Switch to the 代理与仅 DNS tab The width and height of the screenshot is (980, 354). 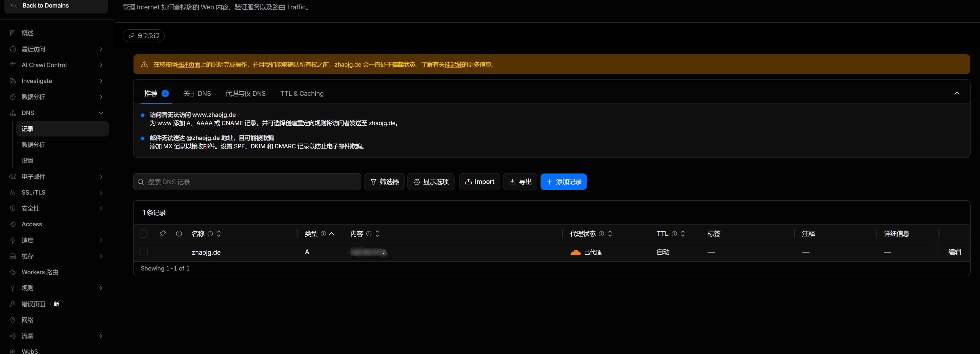245,93
